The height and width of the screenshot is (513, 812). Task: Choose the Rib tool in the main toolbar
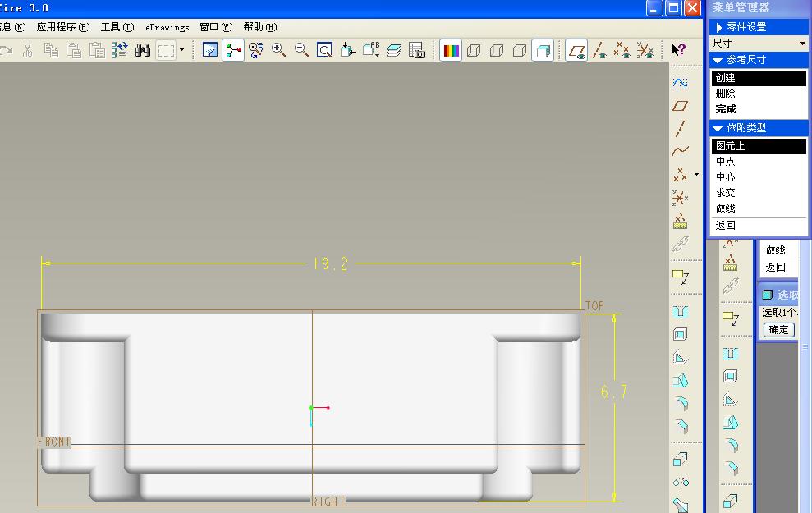[x=680, y=357]
